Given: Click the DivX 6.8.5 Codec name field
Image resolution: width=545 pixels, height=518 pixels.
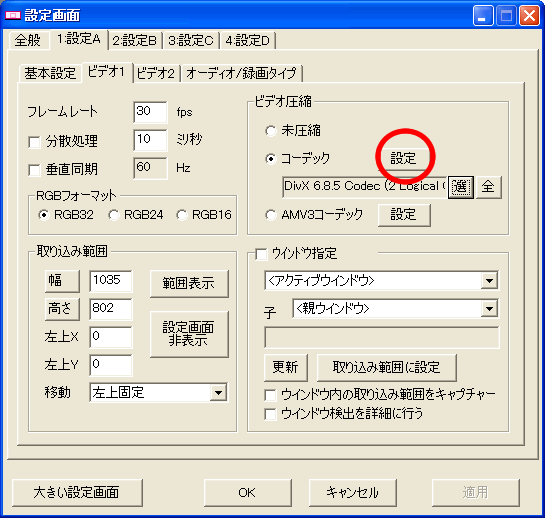Looking at the screenshot, I should [x=365, y=187].
